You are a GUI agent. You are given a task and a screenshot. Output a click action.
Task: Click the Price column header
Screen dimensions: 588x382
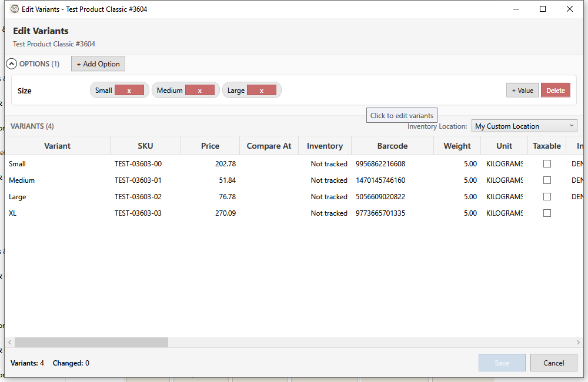click(x=210, y=145)
